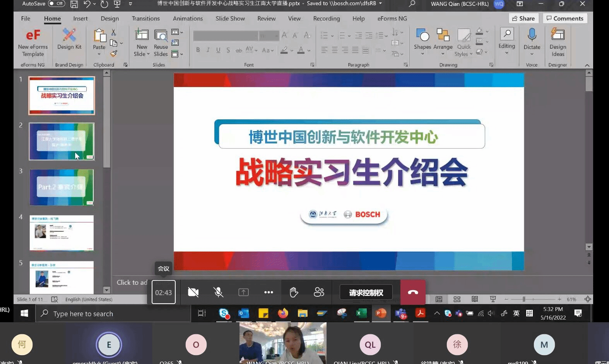Switch to the Transitions tab

(x=145, y=19)
